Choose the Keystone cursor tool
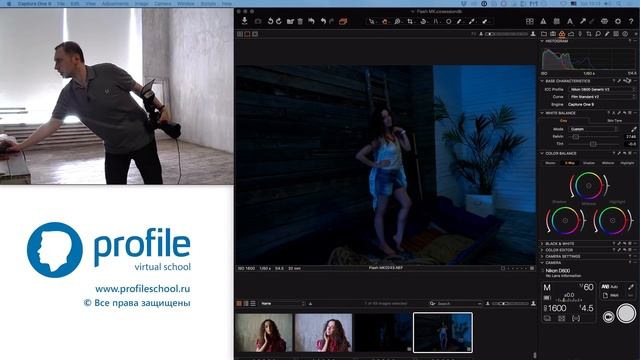 pos(436,21)
